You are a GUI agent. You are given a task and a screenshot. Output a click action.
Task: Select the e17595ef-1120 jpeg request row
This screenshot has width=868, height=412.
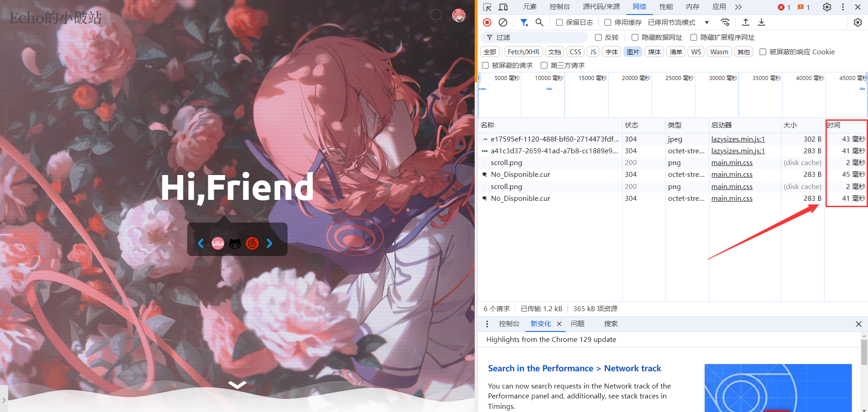[673, 139]
